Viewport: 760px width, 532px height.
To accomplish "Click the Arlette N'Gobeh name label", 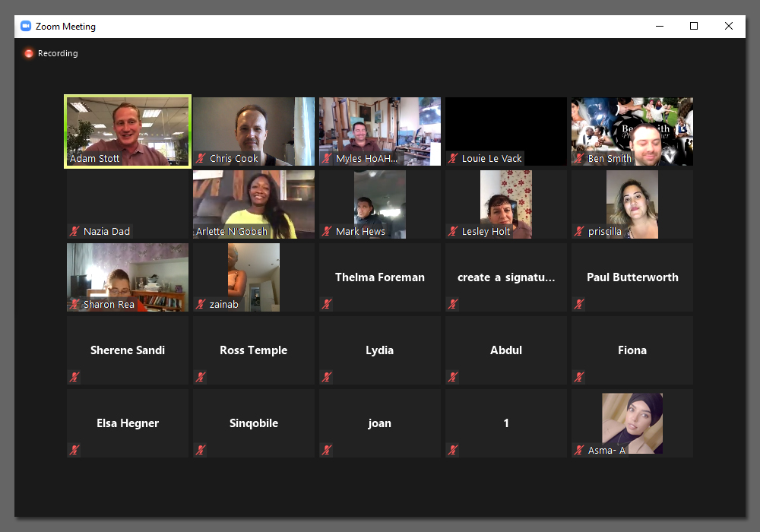I will (231, 231).
